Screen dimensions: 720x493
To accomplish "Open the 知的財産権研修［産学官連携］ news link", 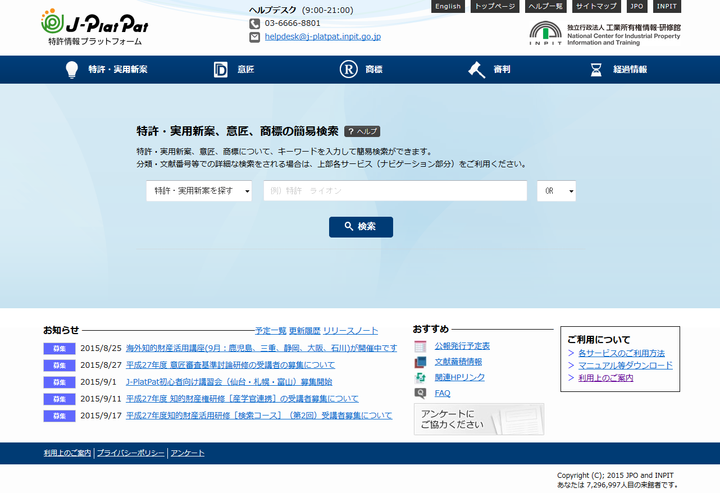I will (242, 399).
